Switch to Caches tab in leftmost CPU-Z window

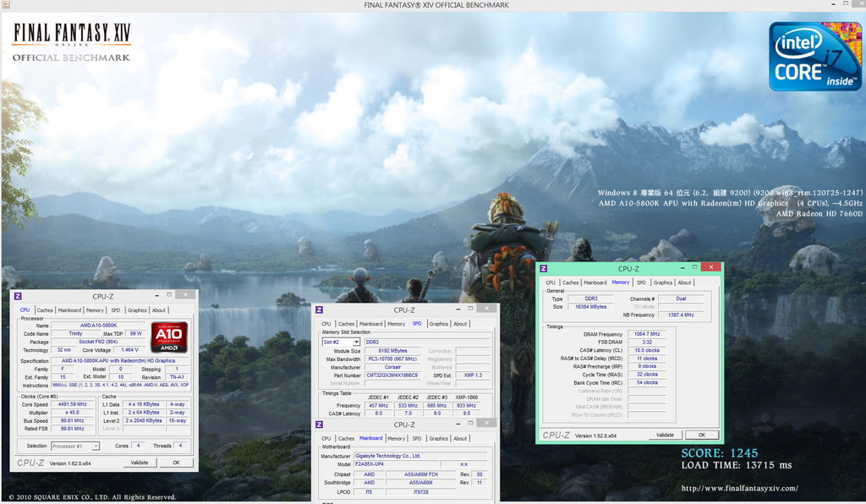coord(45,310)
